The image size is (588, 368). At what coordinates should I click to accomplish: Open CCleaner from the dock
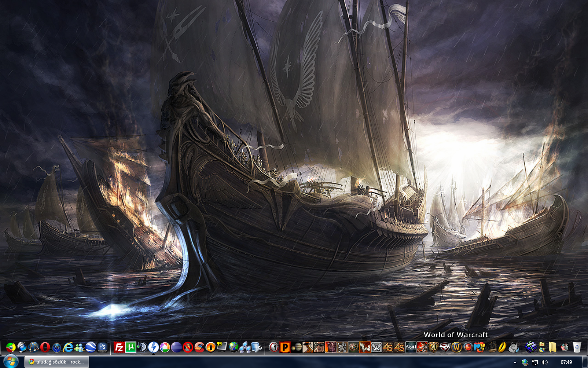point(199,348)
